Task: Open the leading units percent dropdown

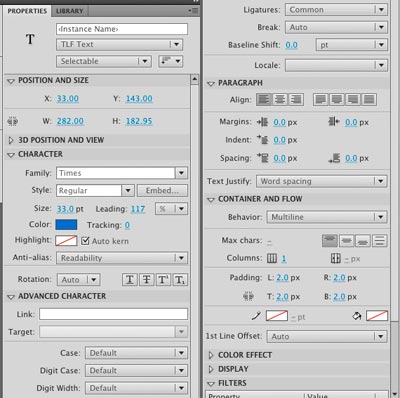Action: tap(171, 209)
